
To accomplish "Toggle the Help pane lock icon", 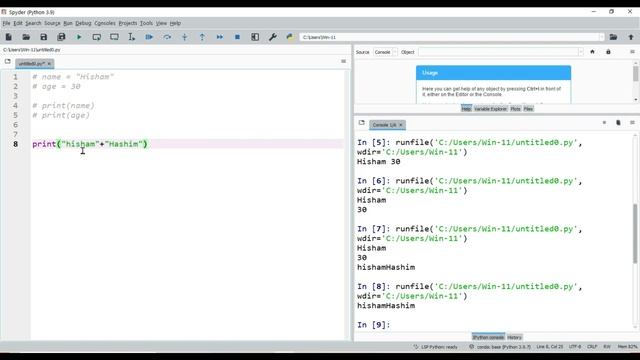I will (608, 52).
